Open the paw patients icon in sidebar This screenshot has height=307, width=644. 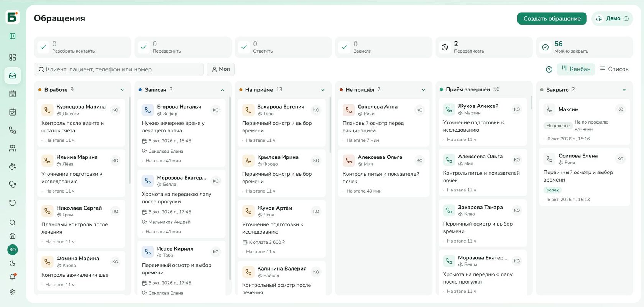tap(13, 166)
